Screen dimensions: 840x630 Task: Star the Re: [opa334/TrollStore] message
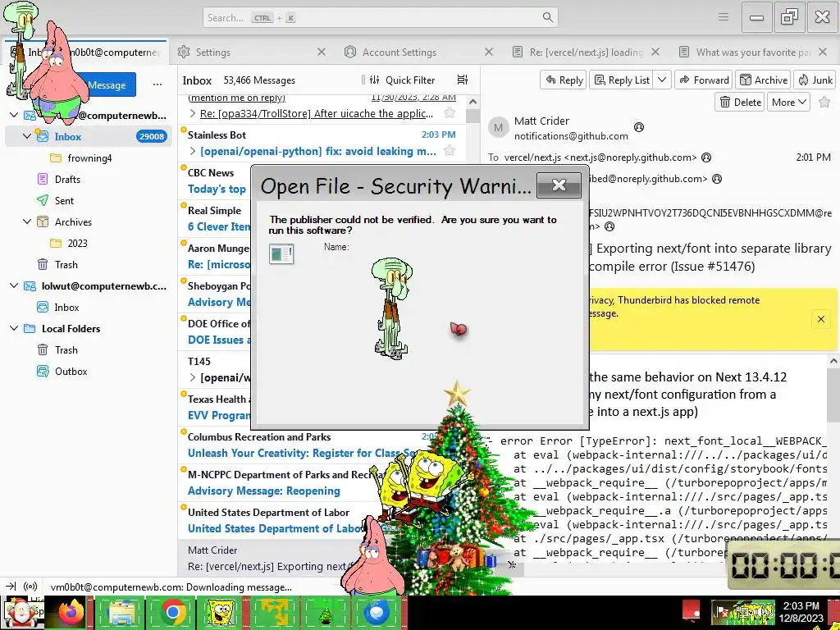(x=450, y=113)
